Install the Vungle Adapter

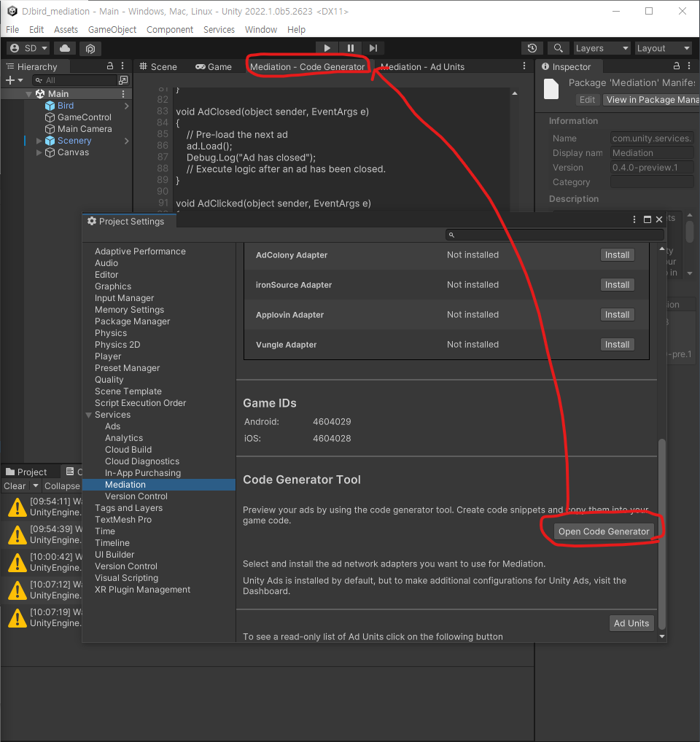point(617,345)
